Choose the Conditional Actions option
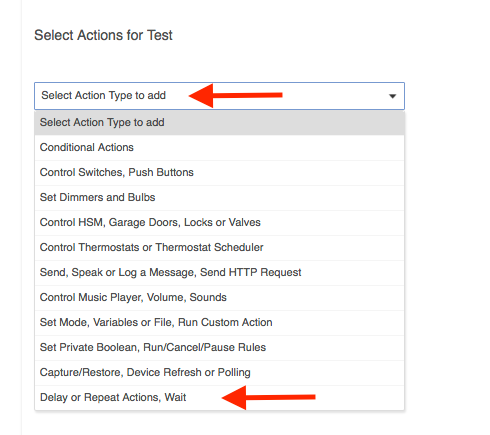 (x=219, y=147)
